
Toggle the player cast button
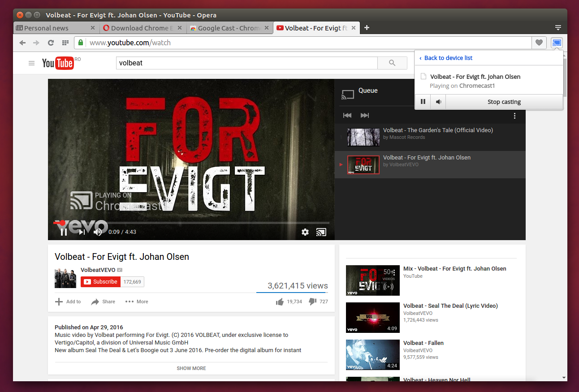click(x=321, y=232)
